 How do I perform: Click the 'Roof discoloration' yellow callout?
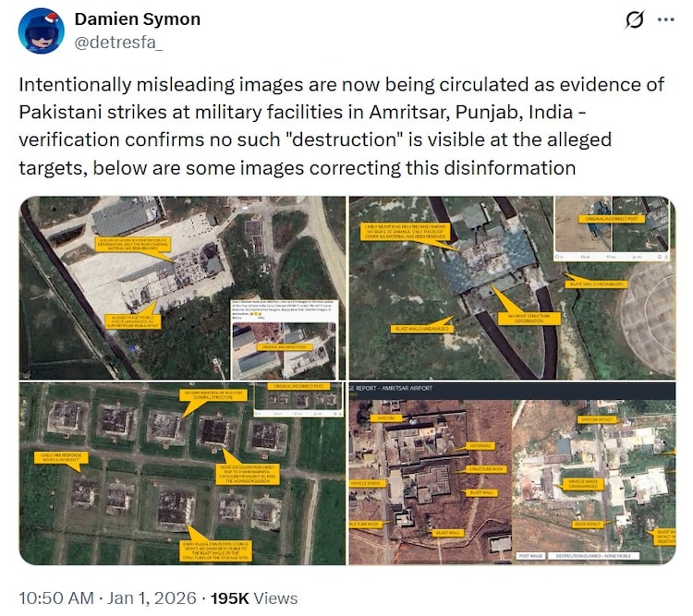247,474
